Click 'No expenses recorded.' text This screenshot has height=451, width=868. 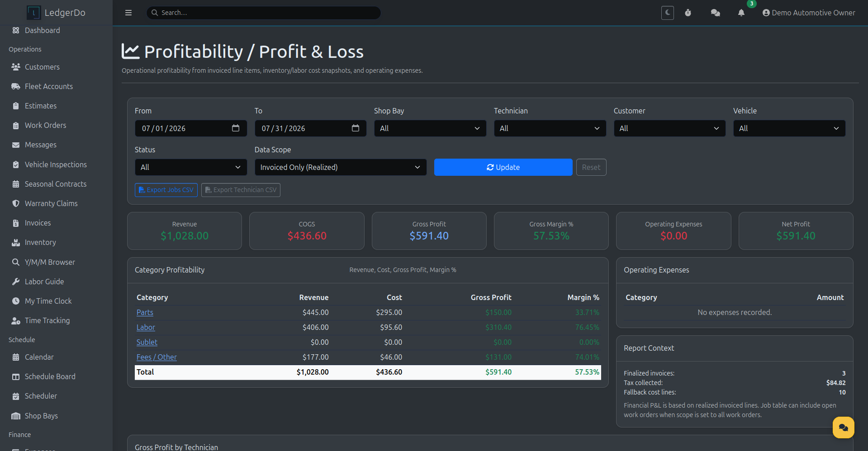tap(735, 312)
